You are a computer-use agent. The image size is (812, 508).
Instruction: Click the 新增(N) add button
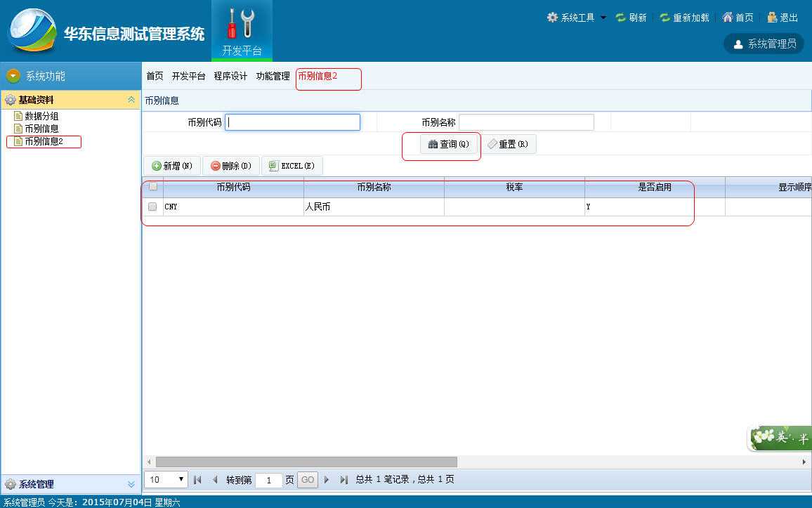click(172, 166)
